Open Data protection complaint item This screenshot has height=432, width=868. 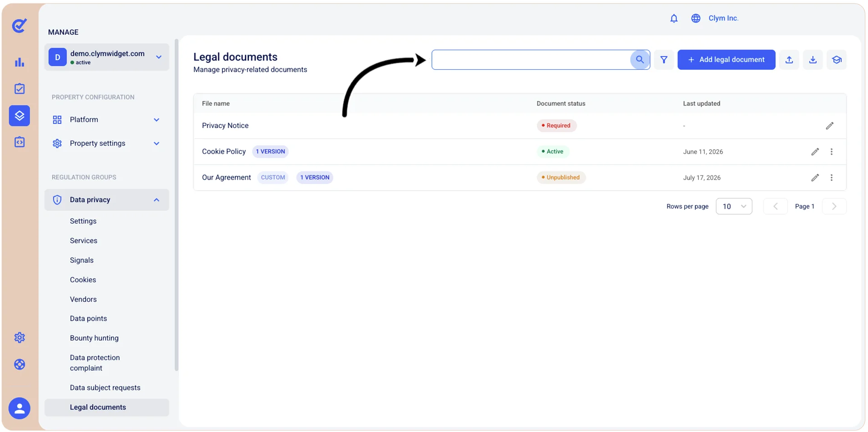(95, 363)
